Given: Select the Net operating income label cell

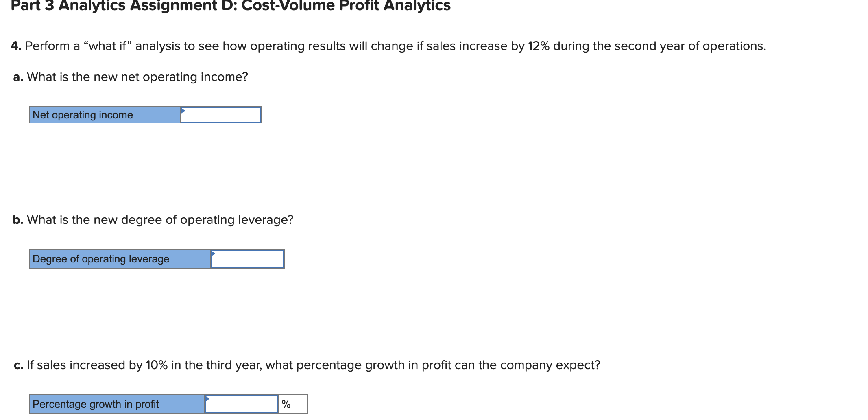Looking at the screenshot, I should (x=104, y=114).
